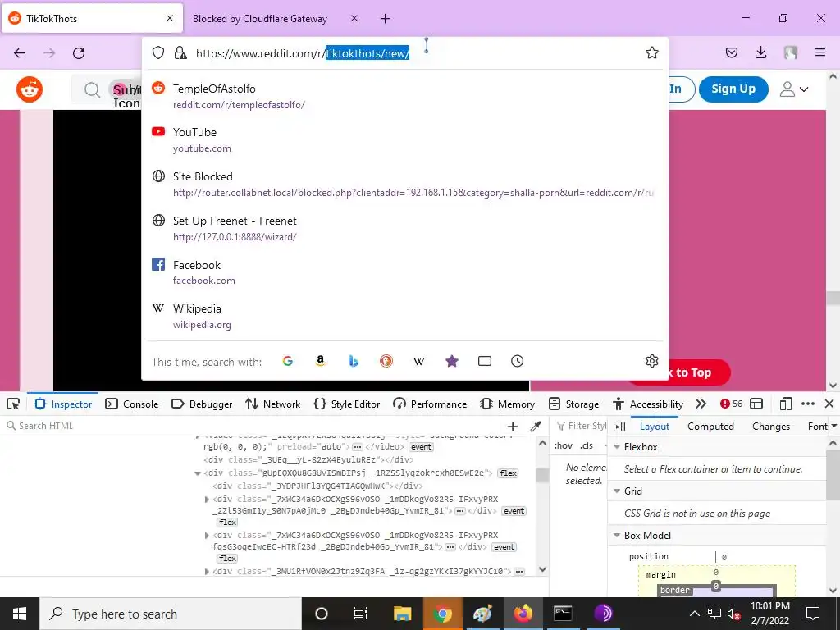Click the Firefox back arrow button

[20, 52]
